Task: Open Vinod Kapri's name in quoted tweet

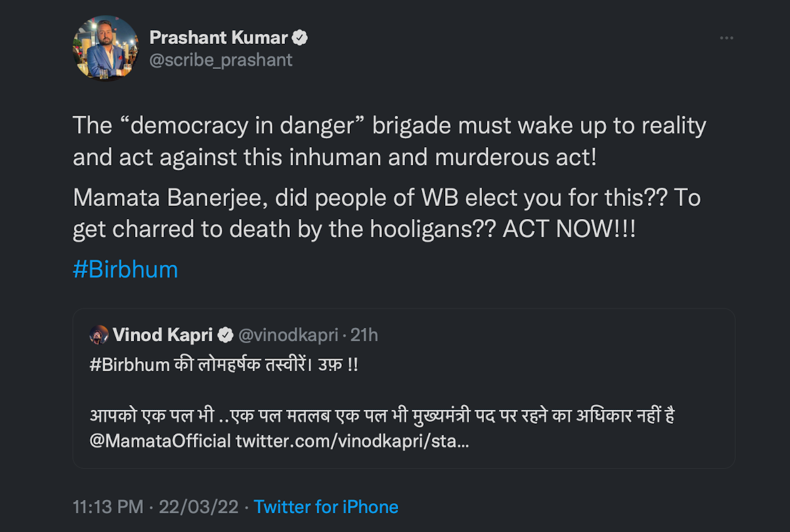Action: (163, 335)
